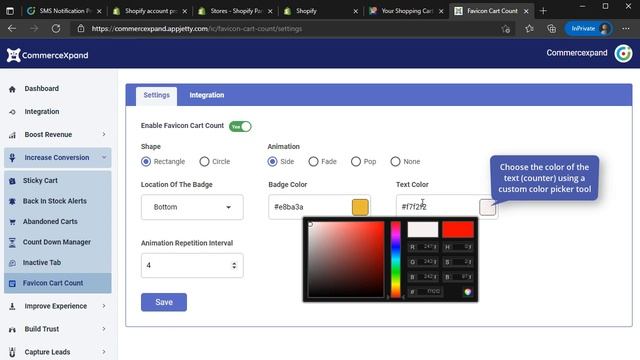640x360 pixels.
Task: Click the add to favorites star icon
Action: click(506, 29)
